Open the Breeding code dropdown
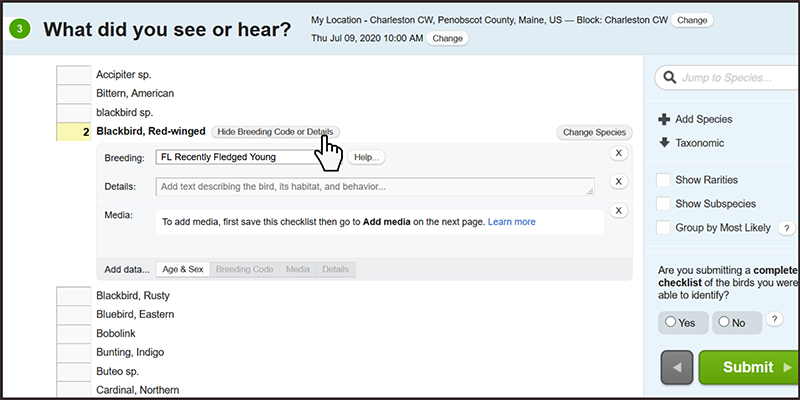This screenshot has width=800, height=400. pos(249,157)
